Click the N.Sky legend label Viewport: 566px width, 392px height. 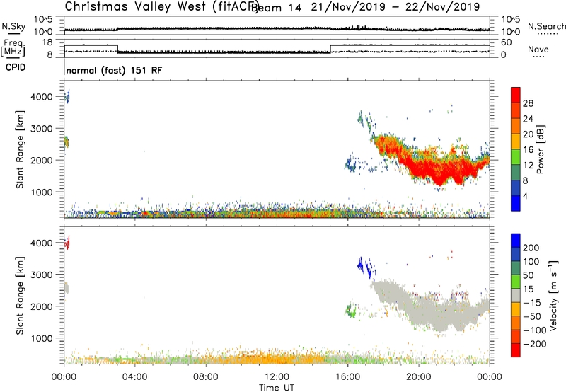(13, 26)
